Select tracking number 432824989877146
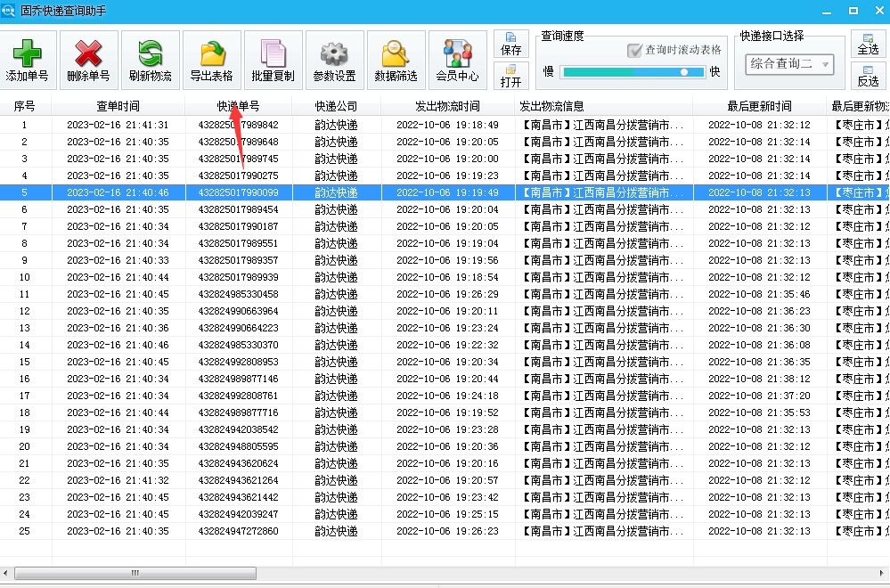Screen dimensions: 890x588 point(239,379)
